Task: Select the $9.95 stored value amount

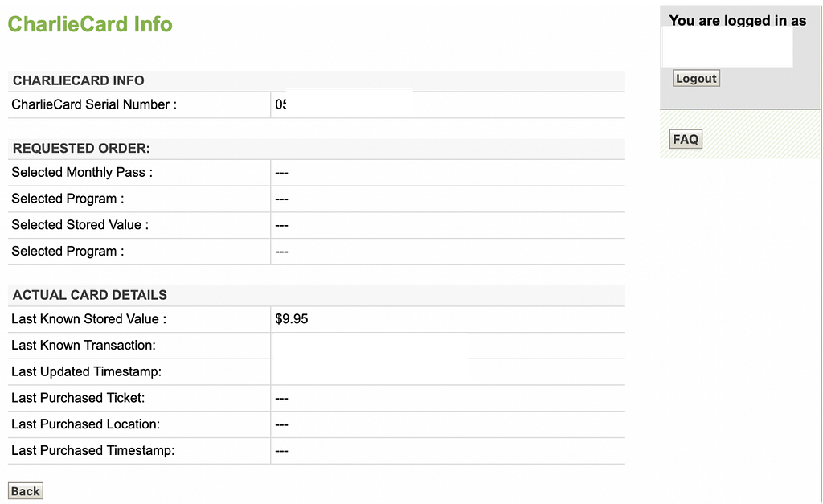Action: coord(291,319)
